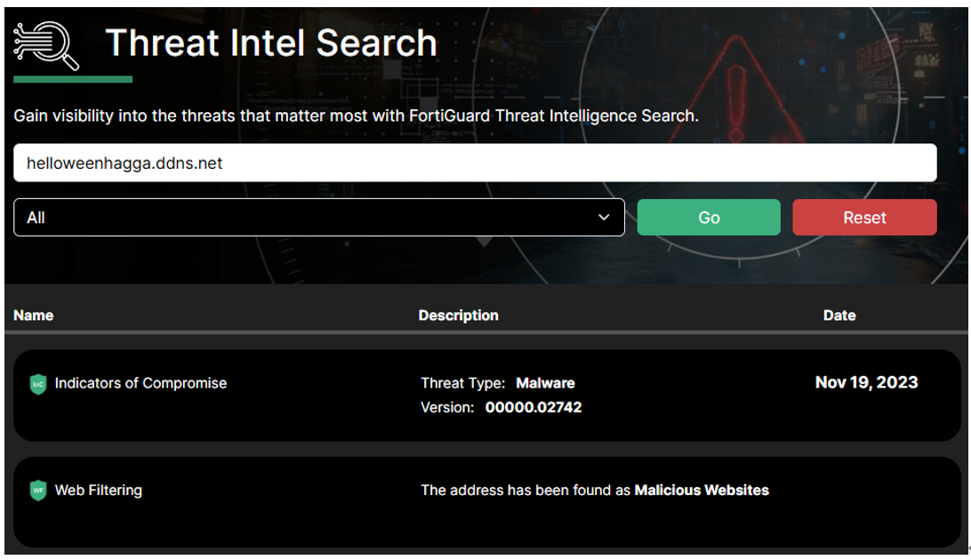Click the WF Web Filtering shield icon
This screenshot has height=560, width=971.
click(x=37, y=491)
